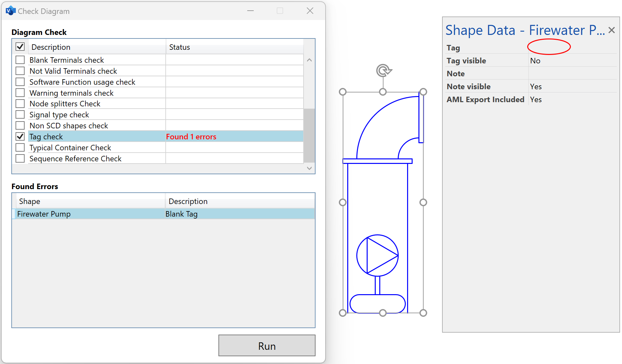Image resolution: width=622 pixels, height=364 pixels.
Task: Click the pump base rounded rectangle
Action: tap(377, 304)
